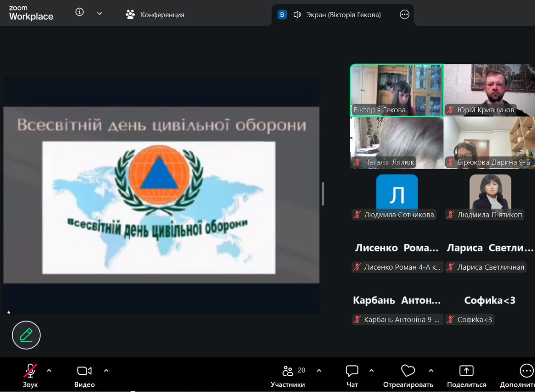Click the three-dot options beside the Экран tab
The width and height of the screenshot is (535, 392).
click(x=404, y=15)
